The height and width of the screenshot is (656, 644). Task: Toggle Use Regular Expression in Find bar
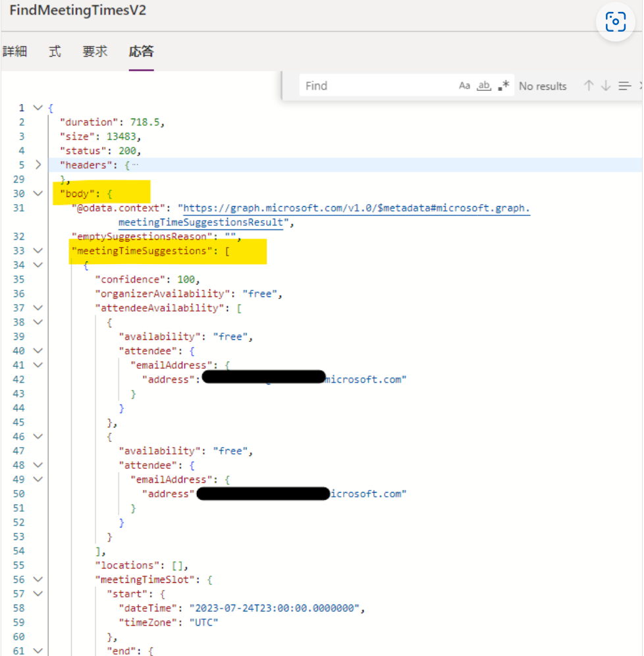pos(504,86)
